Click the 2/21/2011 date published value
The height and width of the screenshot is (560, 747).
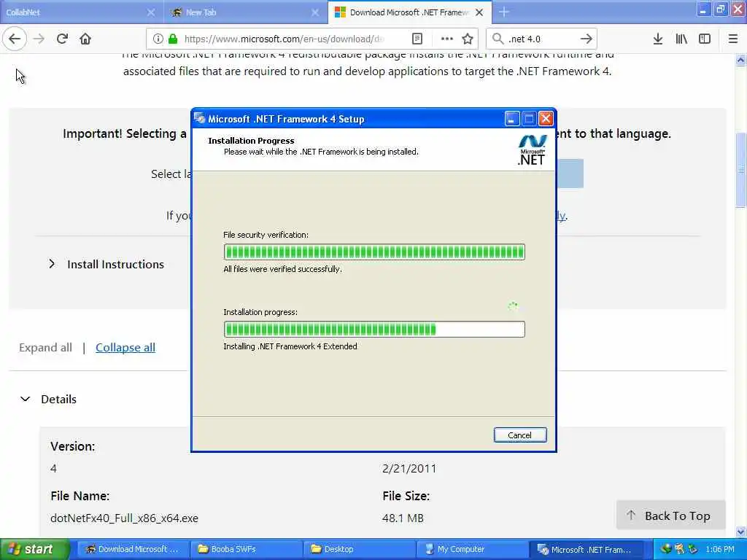point(409,469)
